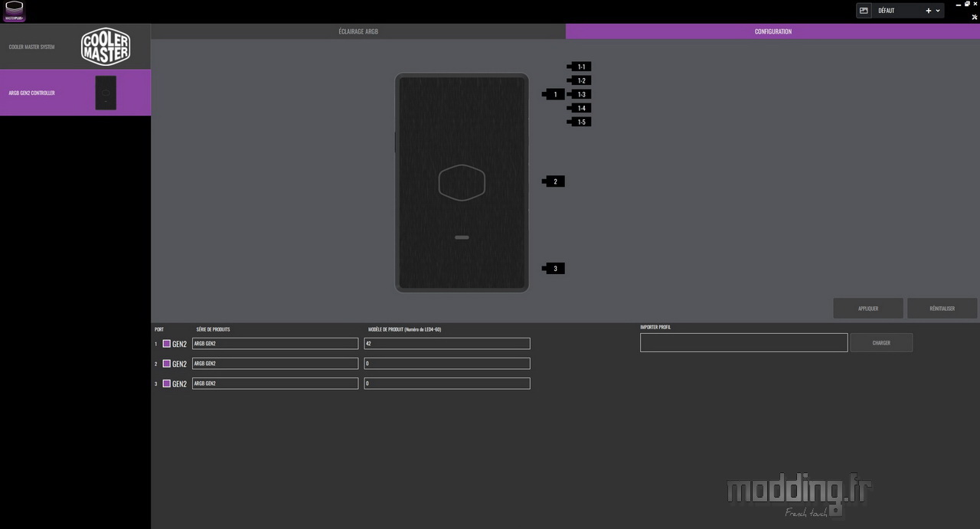The height and width of the screenshot is (529, 980).
Task: Click the Port column header
Action: pos(159,329)
